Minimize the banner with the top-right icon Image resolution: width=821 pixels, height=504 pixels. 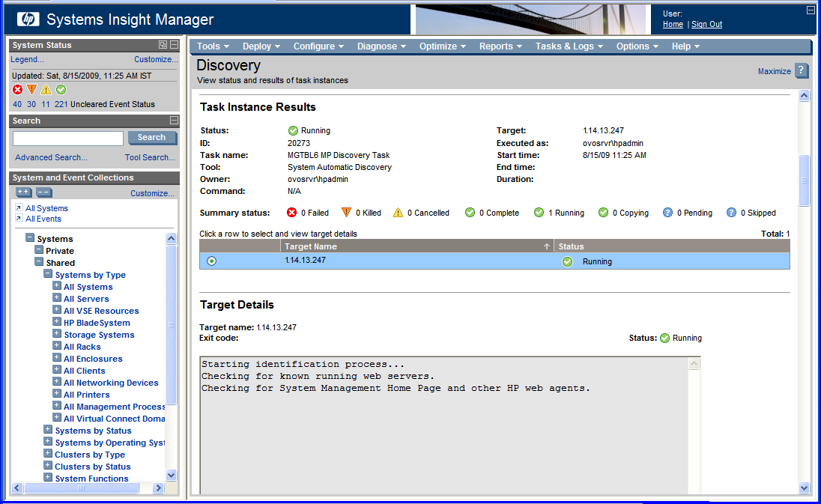[811, 10]
